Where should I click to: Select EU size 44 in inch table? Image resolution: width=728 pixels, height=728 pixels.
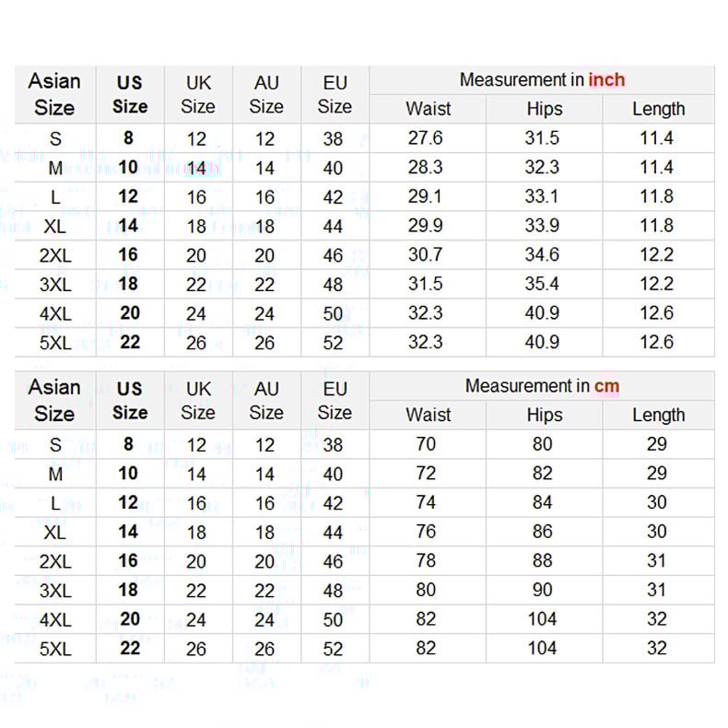point(333,227)
